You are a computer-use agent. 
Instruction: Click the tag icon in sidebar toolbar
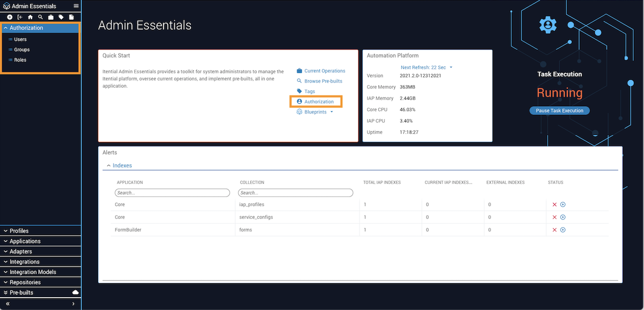(61, 17)
